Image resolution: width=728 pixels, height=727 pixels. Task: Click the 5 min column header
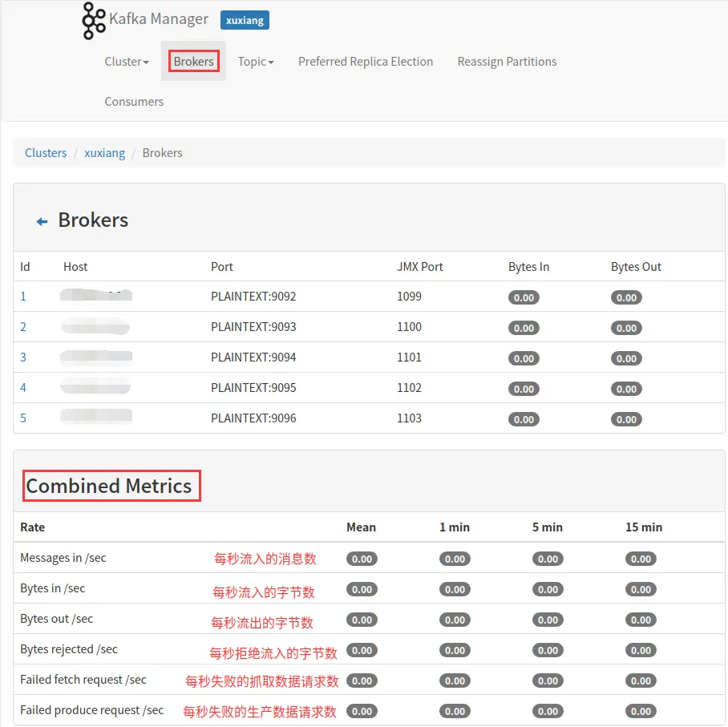tap(548, 527)
